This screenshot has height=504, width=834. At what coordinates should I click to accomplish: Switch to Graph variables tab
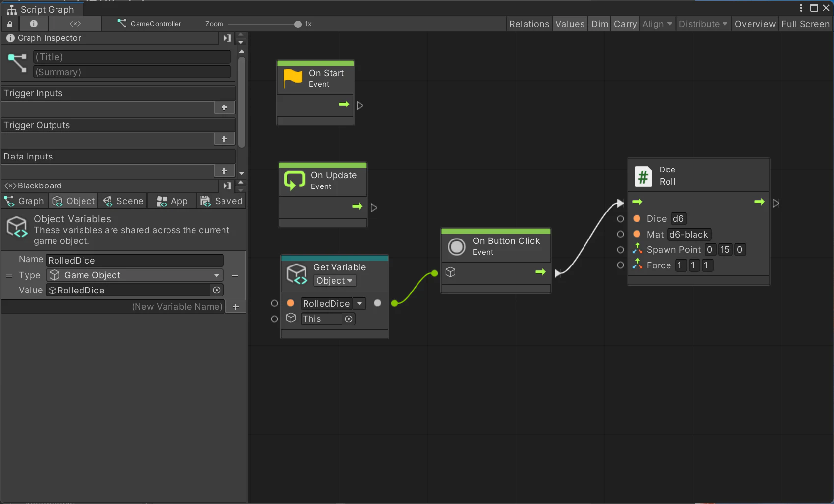(24, 201)
